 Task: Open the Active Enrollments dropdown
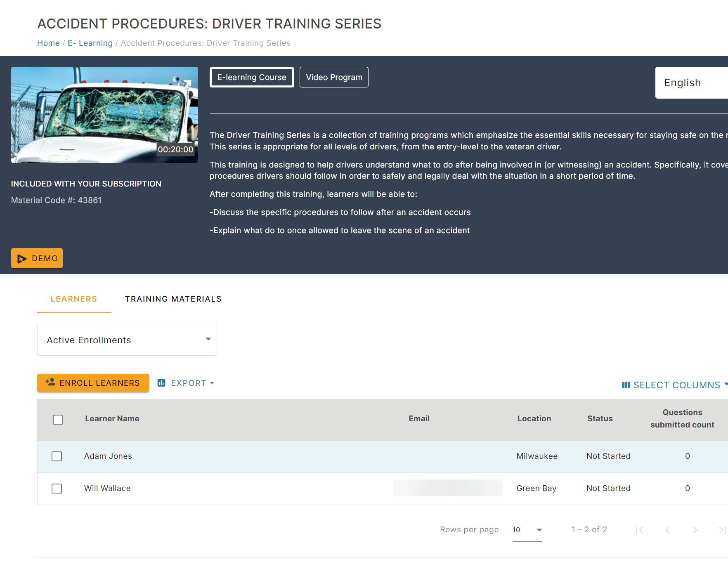[x=127, y=340]
